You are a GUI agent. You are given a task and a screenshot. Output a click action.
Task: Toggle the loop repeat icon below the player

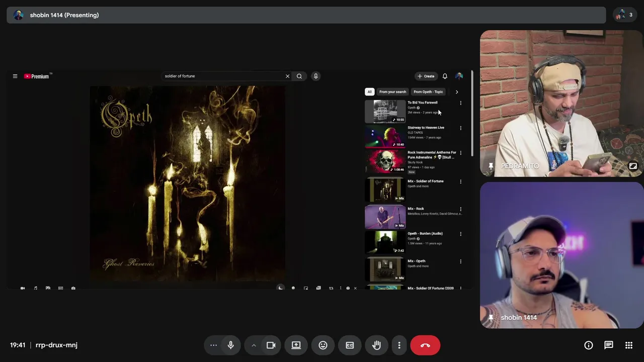[331, 289]
